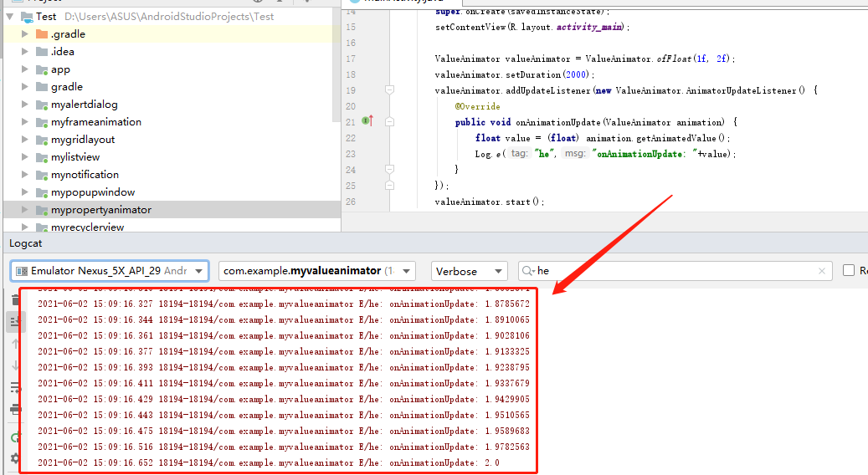Toggle Scroll to the end in Logcat
This screenshot has height=475, width=868.
(15, 321)
